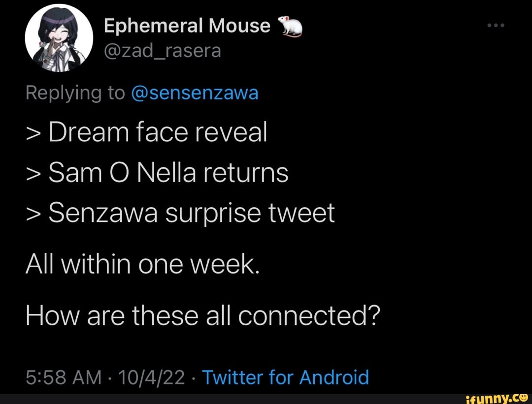Select 'How are these all connected?' text

click(x=202, y=315)
